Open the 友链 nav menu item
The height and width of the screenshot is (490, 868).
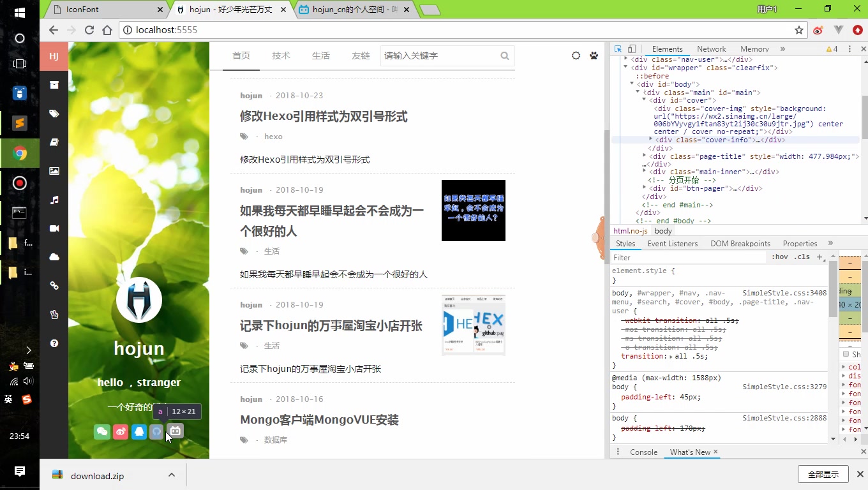361,56
